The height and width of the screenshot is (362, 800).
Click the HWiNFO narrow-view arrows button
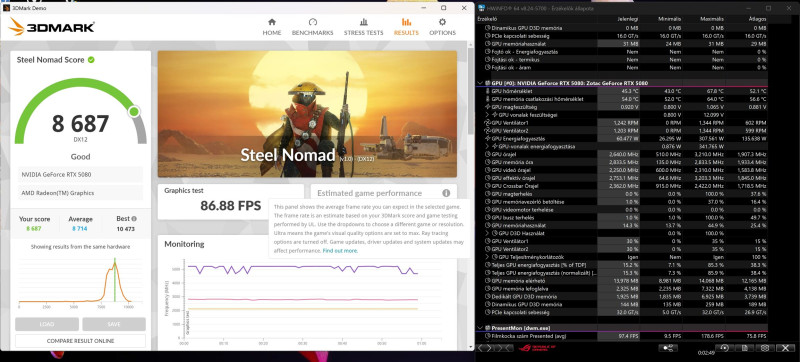coord(505,348)
